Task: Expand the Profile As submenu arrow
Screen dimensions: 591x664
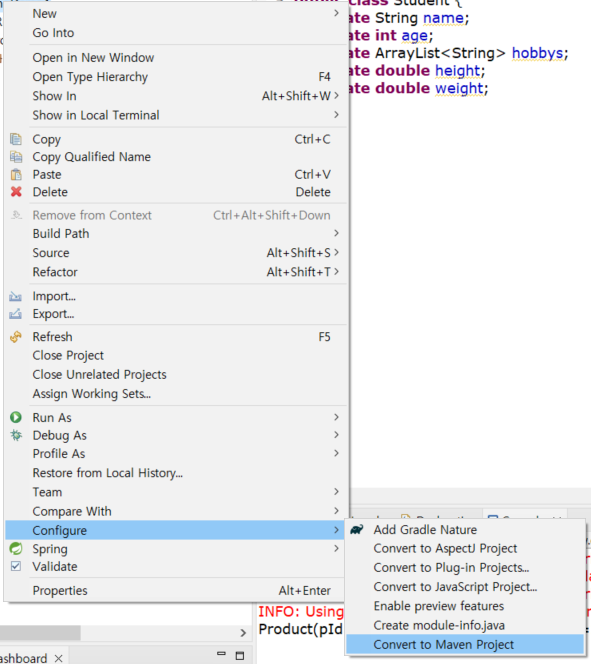Action: coord(336,453)
